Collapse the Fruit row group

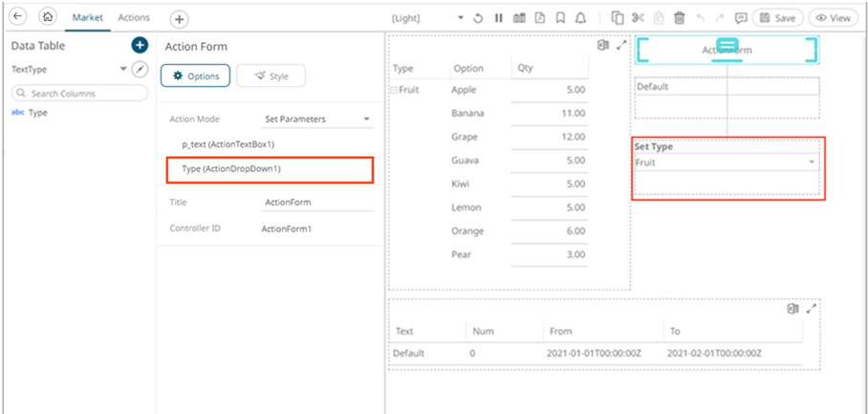[x=393, y=90]
